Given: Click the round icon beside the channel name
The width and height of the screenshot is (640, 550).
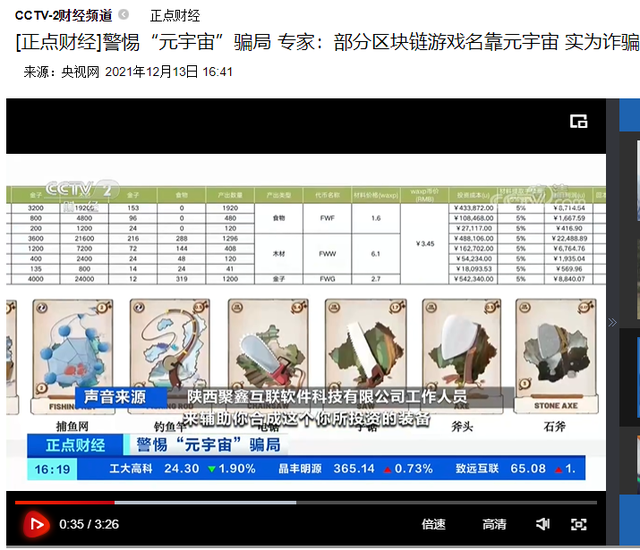Looking at the screenshot, I should pos(123,15).
